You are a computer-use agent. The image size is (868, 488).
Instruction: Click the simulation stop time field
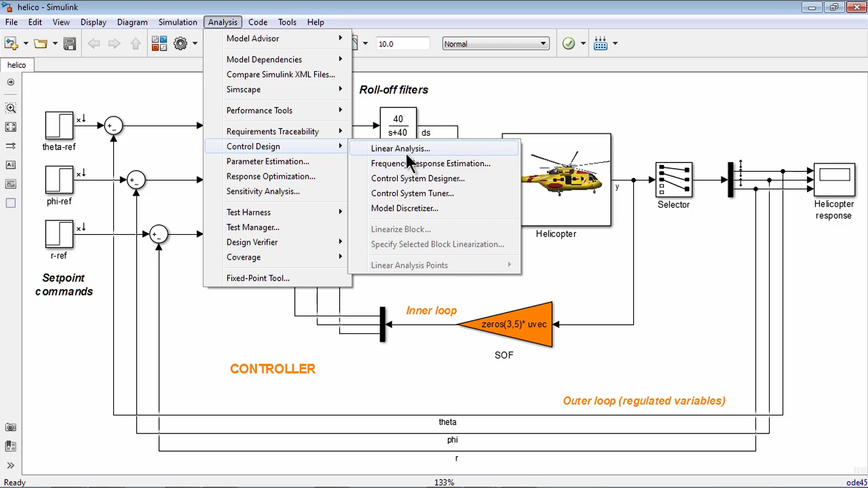point(402,44)
